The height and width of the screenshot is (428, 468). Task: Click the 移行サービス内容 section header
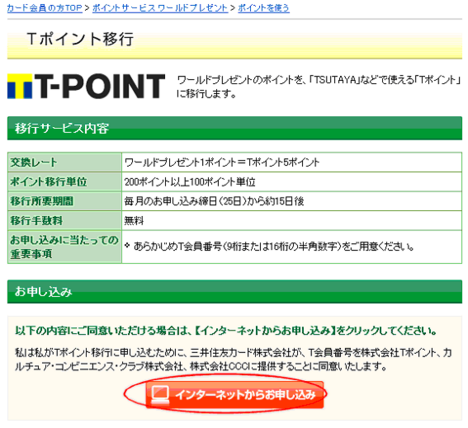[235, 128]
